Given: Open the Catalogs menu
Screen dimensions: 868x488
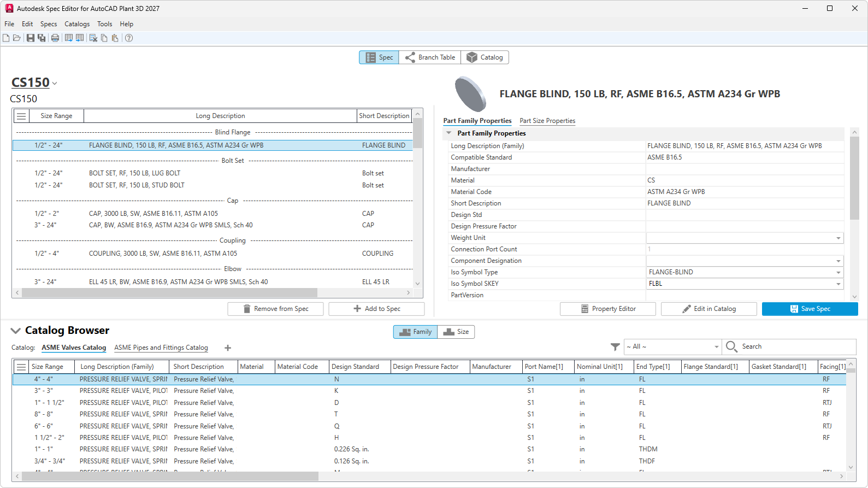Looking at the screenshot, I should [77, 24].
